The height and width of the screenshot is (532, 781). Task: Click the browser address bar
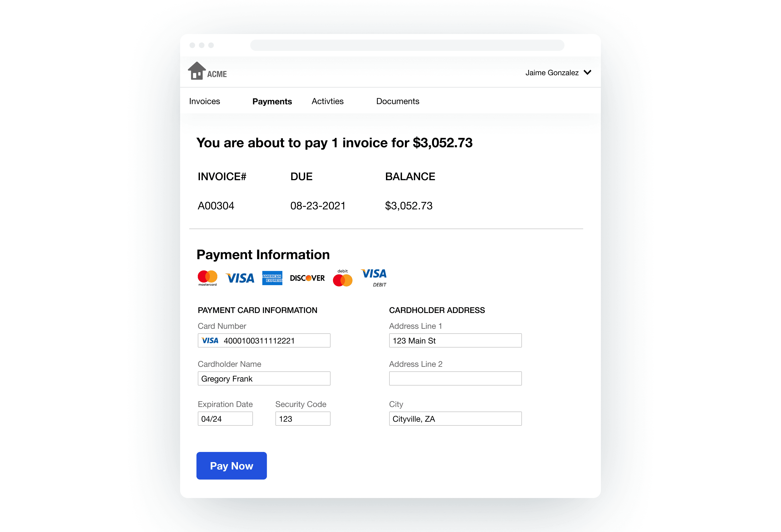pos(407,45)
